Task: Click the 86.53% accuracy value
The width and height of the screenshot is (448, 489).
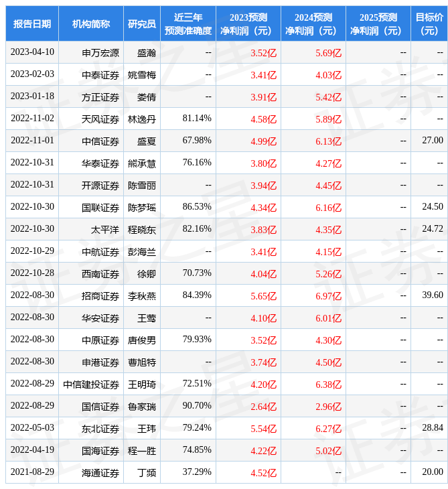Action: point(197,207)
